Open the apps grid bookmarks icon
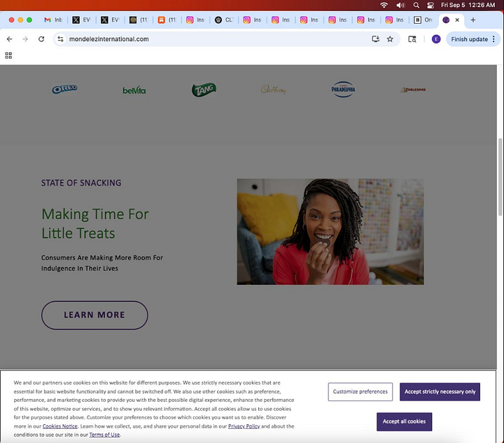Screen dimensions: 504x443 pos(8,55)
